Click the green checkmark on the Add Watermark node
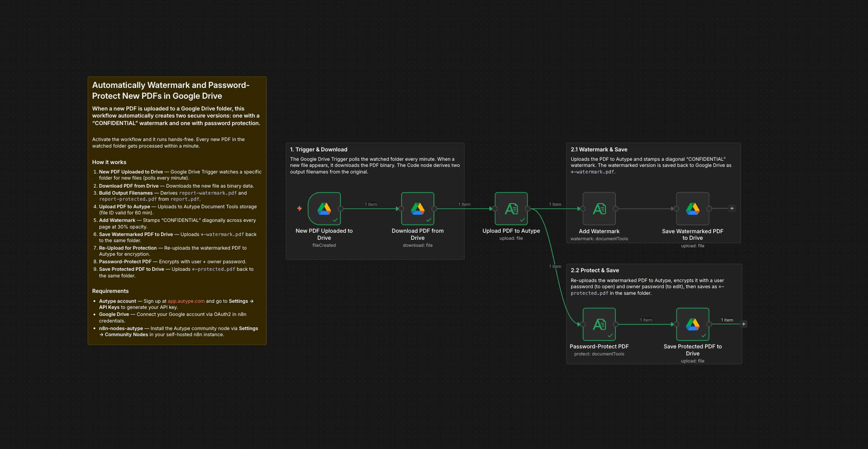Viewport: 868px width, 449px height. tap(611, 220)
